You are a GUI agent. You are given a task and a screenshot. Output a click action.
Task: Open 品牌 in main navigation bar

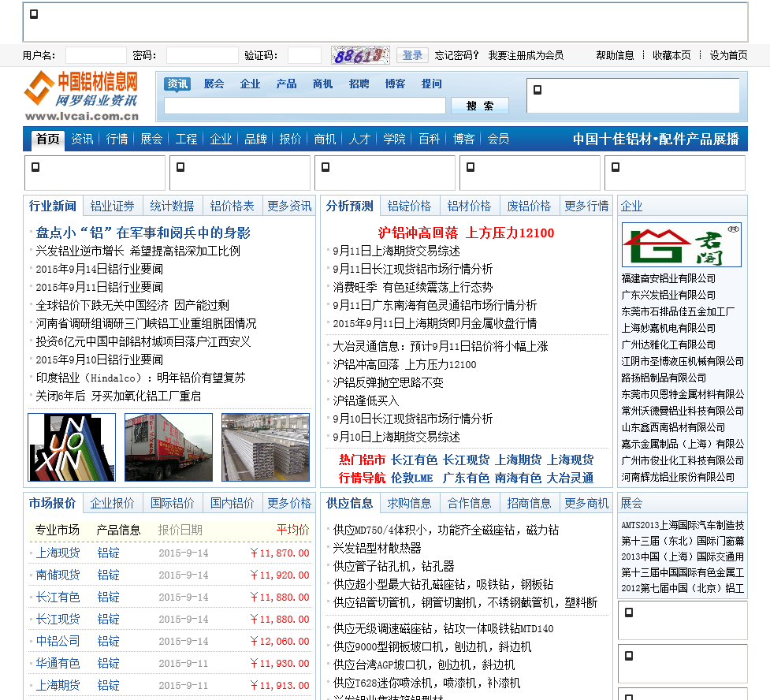pos(255,139)
